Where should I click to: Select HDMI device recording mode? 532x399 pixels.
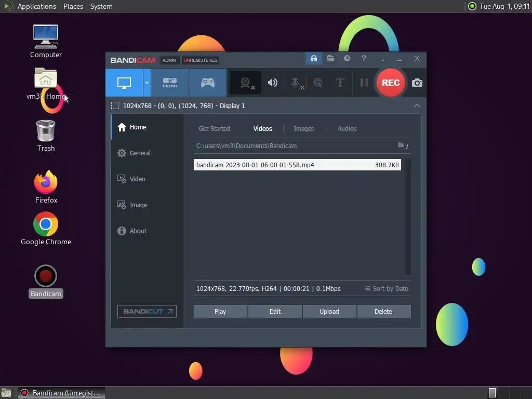170,83
